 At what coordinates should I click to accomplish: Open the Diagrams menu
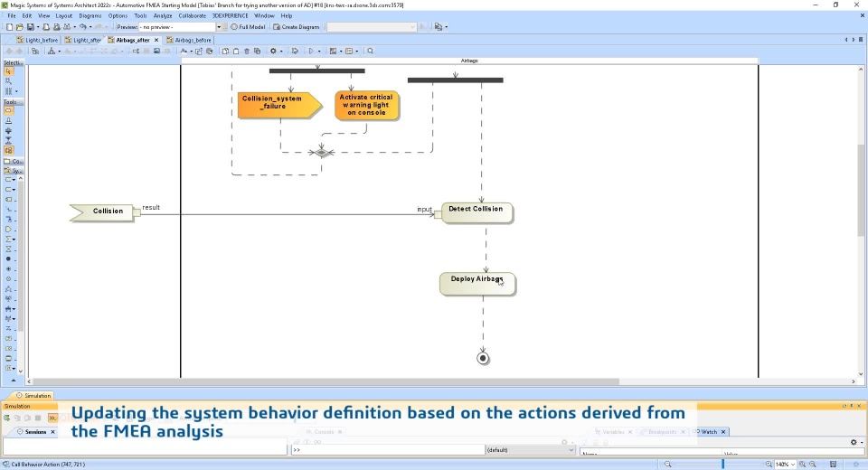click(x=90, y=15)
